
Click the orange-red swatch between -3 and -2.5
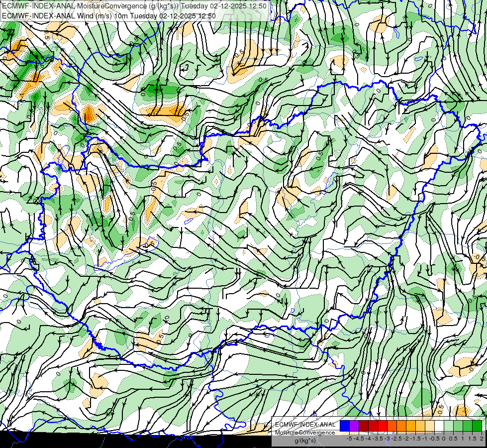(x=392, y=426)
